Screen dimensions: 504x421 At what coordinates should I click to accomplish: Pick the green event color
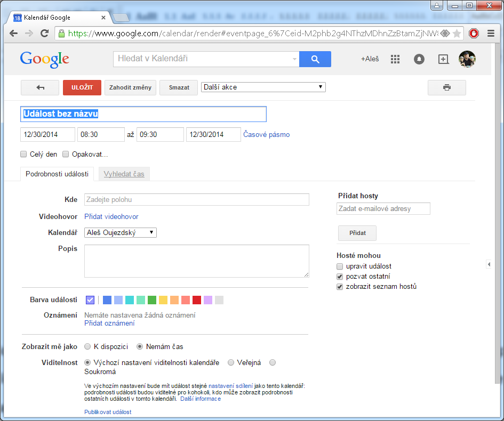[x=152, y=300]
